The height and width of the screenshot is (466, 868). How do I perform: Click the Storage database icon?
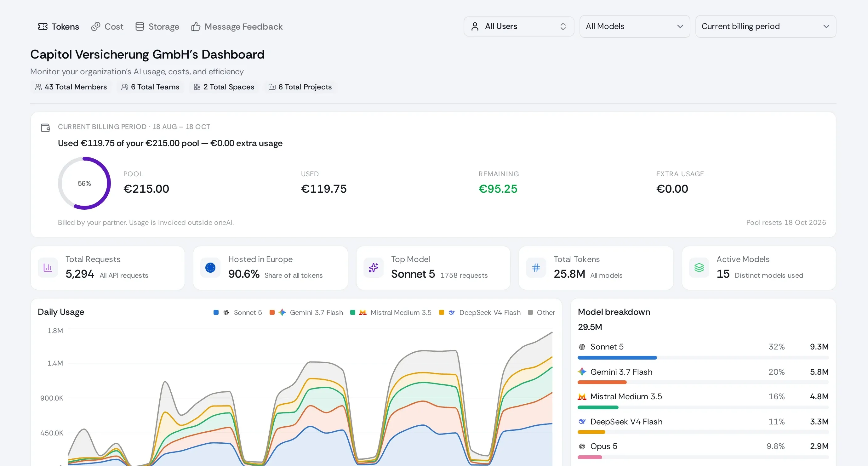(x=140, y=26)
